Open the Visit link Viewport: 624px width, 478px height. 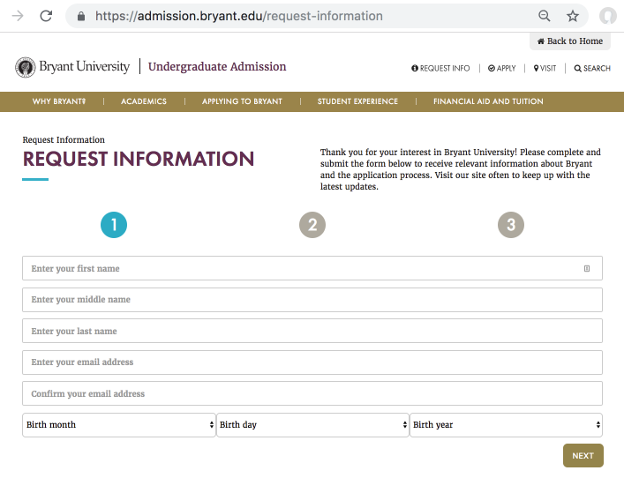(545, 68)
